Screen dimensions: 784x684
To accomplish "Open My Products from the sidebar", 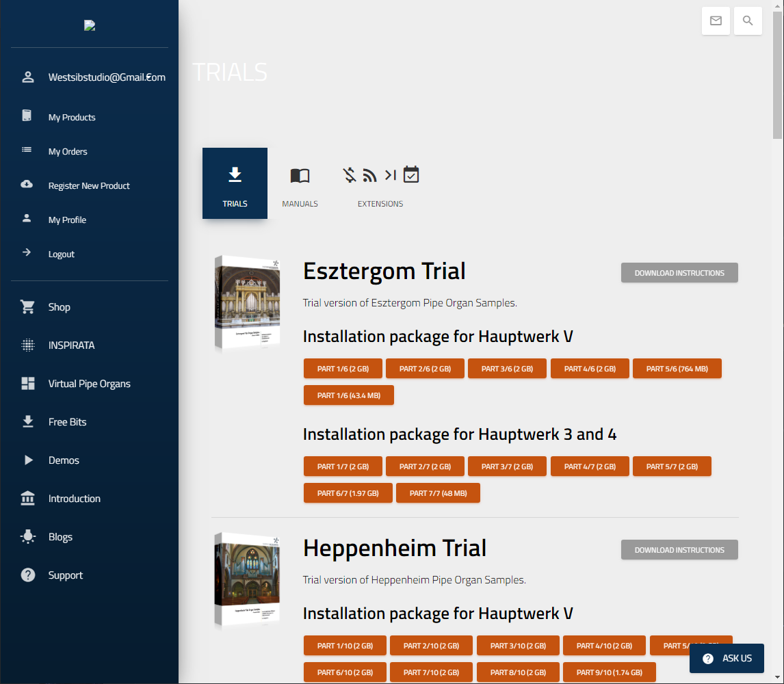I will (x=72, y=117).
